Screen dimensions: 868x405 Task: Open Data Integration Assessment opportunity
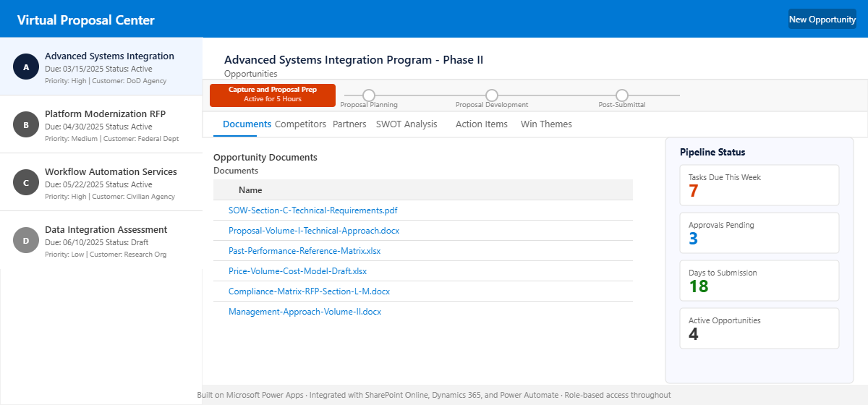coord(101,240)
